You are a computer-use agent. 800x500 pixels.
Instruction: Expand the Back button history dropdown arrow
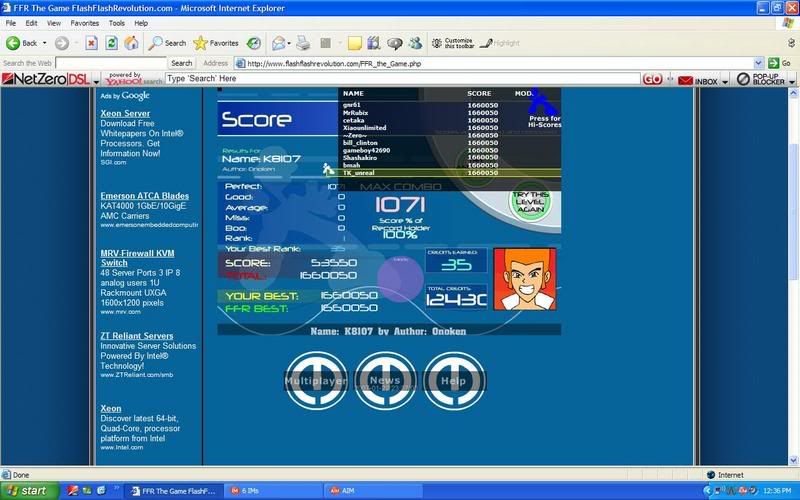click(44, 43)
